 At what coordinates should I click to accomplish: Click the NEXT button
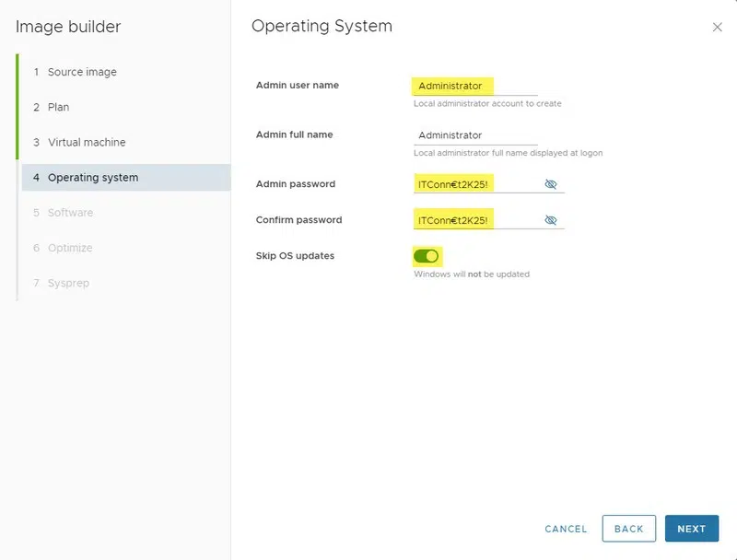691,529
